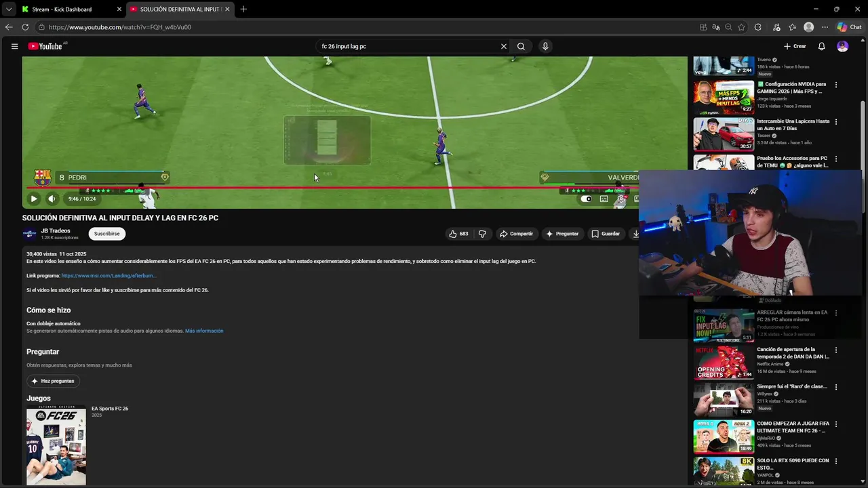
Task: Reload the current page
Action: coord(25,27)
